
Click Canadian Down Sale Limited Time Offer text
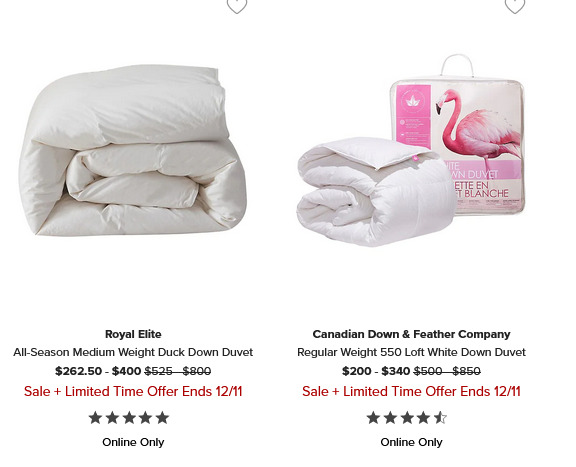(x=411, y=391)
